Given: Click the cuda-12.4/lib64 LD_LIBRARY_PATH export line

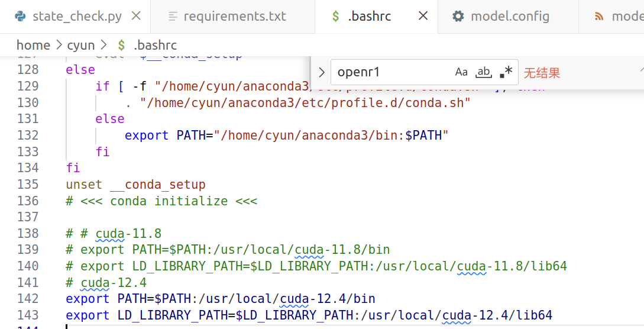Looking at the screenshot, I should (309, 315).
